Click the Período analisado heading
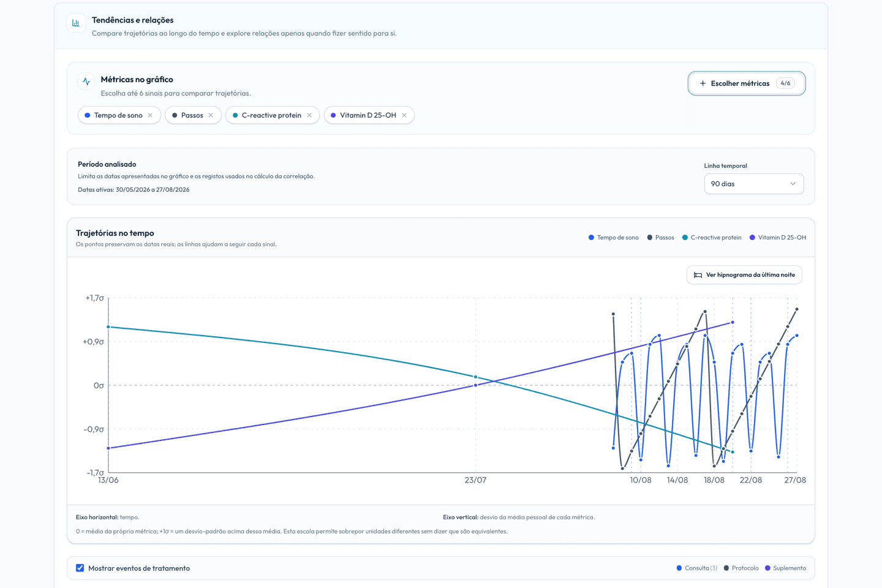This screenshot has height=588, width=882. [107, 164]
